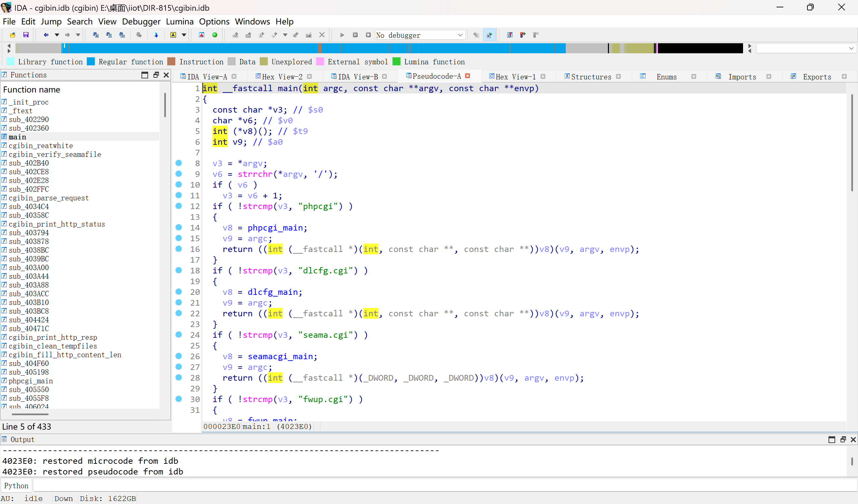Click the delete breakpoint grey icon
Screen dimensions: 858x504
click(x=536, y=35)
